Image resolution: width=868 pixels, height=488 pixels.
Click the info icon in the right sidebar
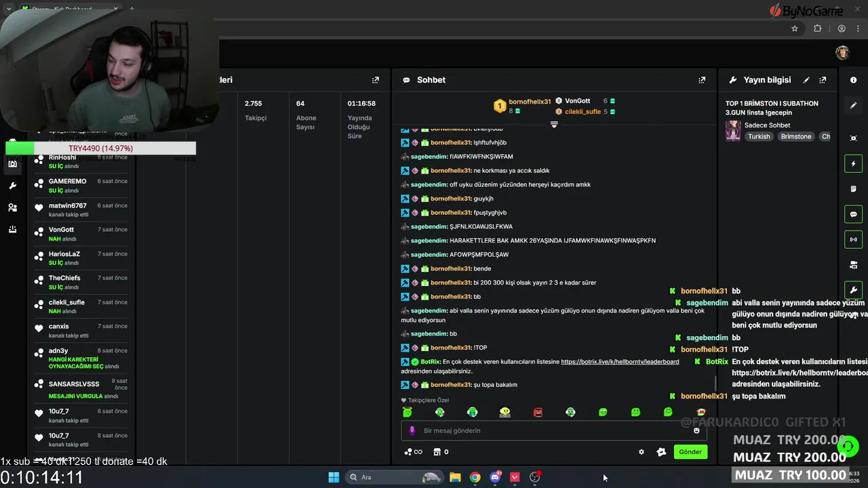pyautogui.click(x=853, y=80)
